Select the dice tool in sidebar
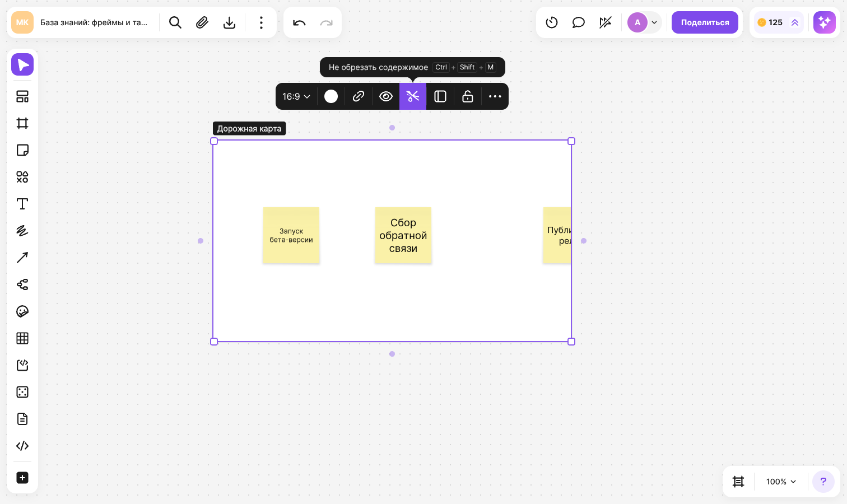Image resolution: width=847 pixels, height=504 pixels. (x=22, y=392)
